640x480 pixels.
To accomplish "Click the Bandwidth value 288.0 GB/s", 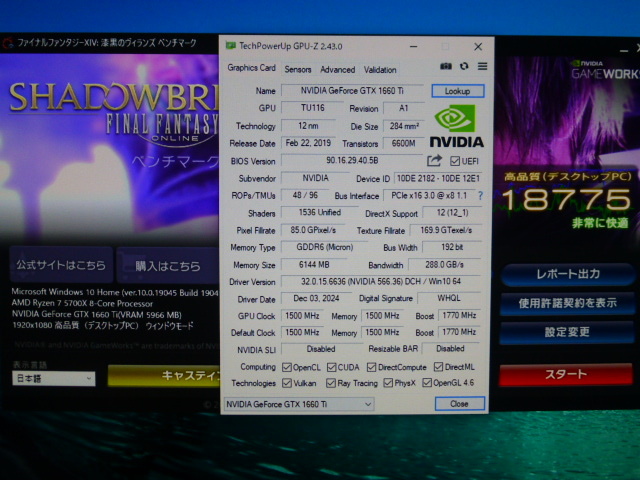I will click(444, 264).
